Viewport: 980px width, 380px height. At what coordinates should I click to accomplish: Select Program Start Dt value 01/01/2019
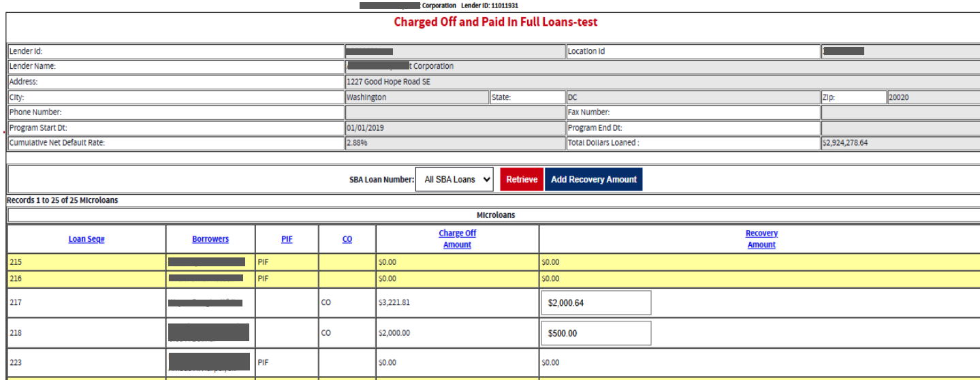point(454,128)
